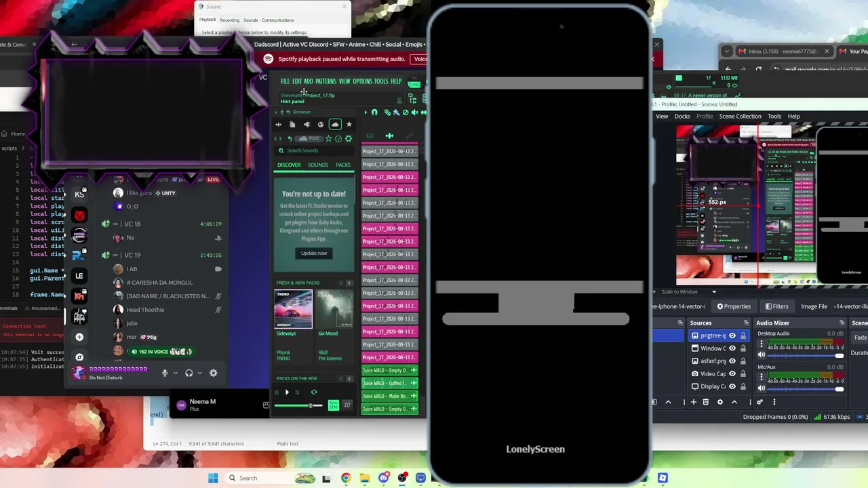Toggle SONG mode in FL Studio
Screen dimensions: 868x488
tap(414, 85)
